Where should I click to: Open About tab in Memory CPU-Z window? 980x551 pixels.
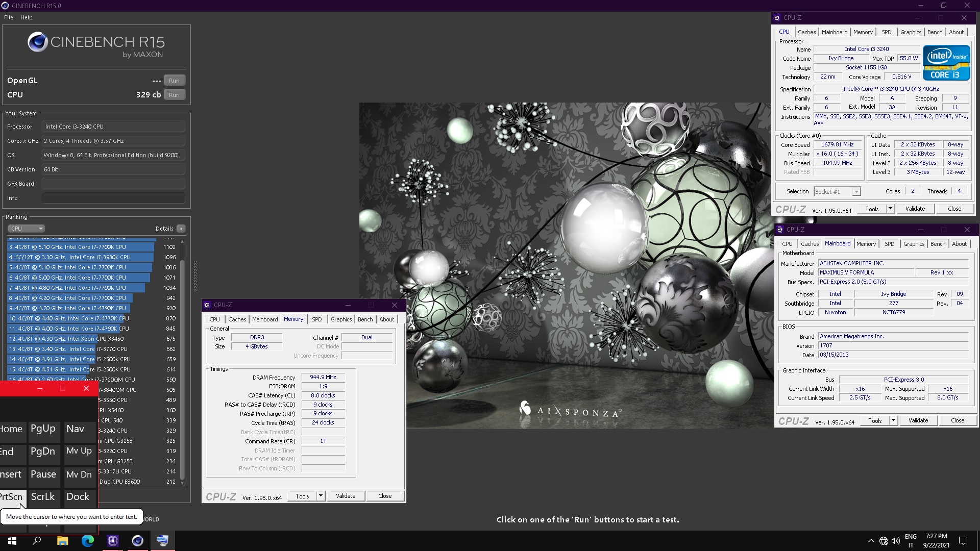pos(386,319)
